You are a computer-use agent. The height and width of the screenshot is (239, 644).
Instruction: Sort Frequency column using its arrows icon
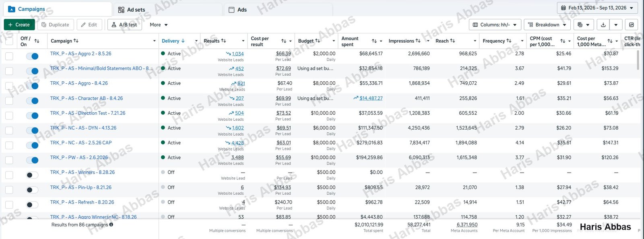tap(509, 41)
